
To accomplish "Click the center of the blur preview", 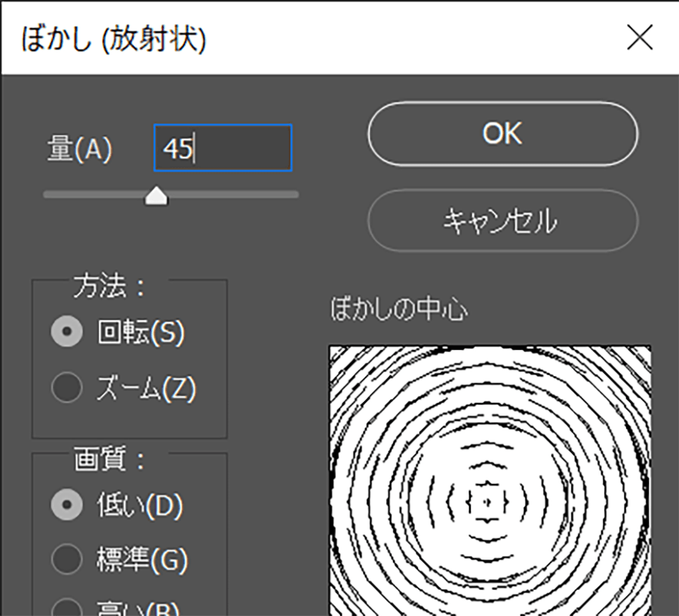I will (489, 499).
